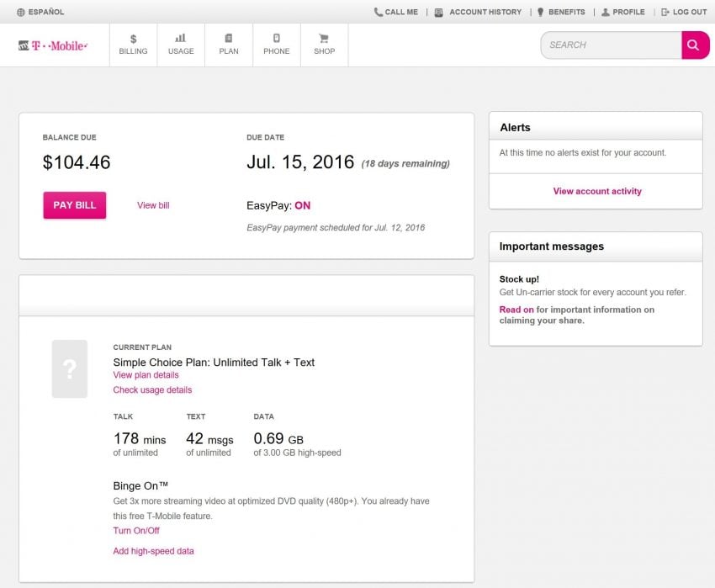Click View account activity in Alerts

point(596,191)
